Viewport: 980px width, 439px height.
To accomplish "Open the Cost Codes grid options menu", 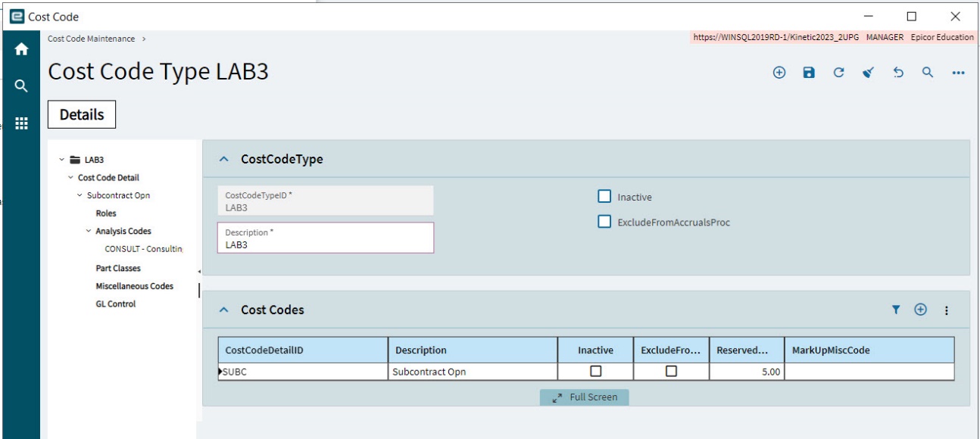I will point(946,310).
